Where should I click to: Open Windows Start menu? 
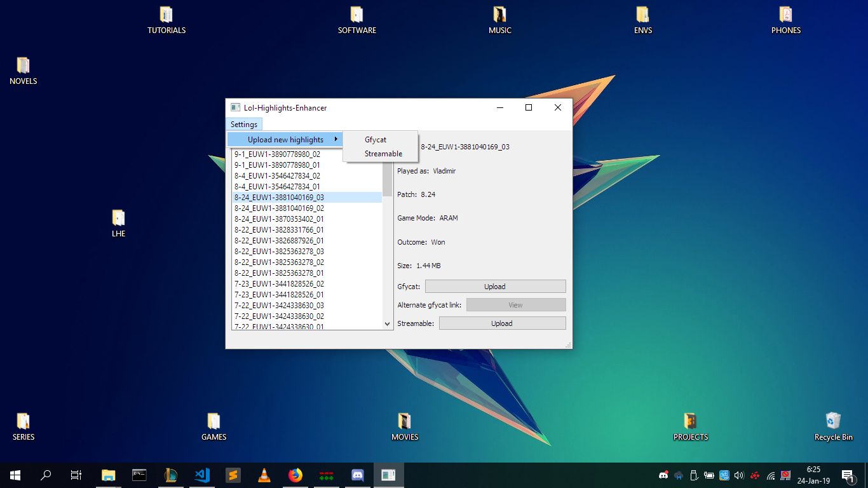15,475
